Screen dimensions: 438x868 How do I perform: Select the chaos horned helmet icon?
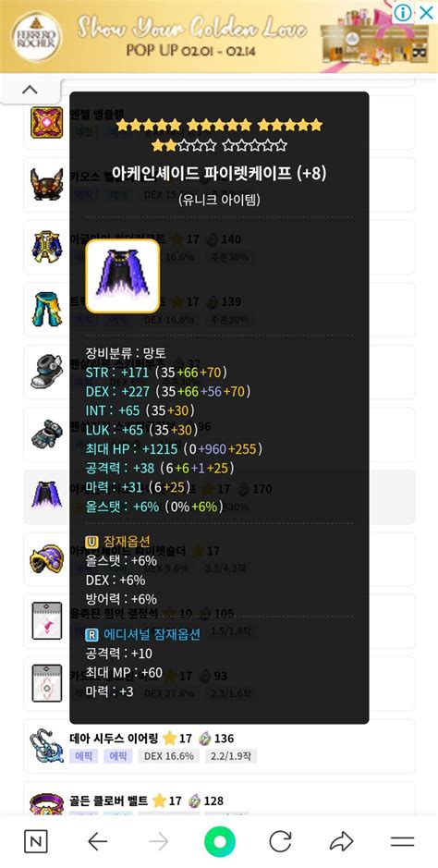coord(46,184)
